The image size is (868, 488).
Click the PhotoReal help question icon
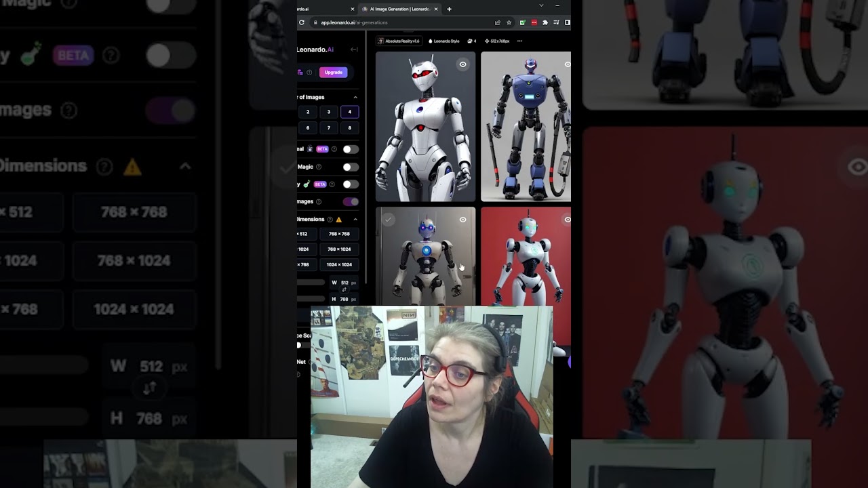coord(334,149)
